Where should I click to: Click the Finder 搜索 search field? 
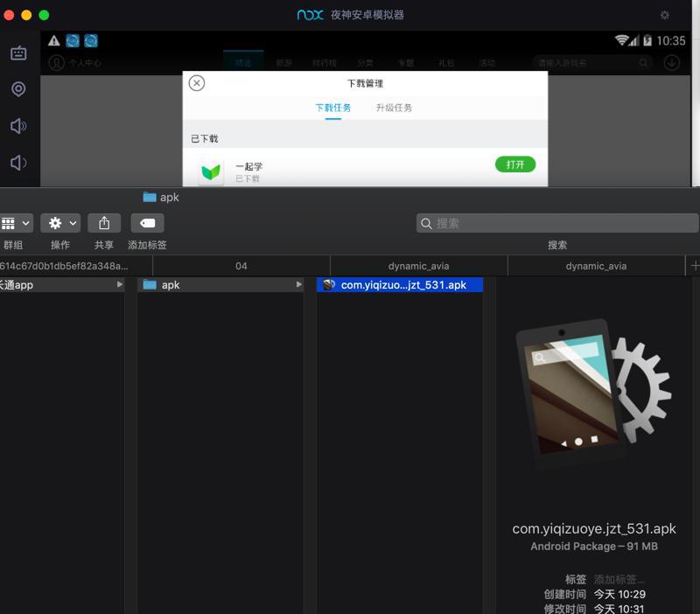(x=557, y=223)
